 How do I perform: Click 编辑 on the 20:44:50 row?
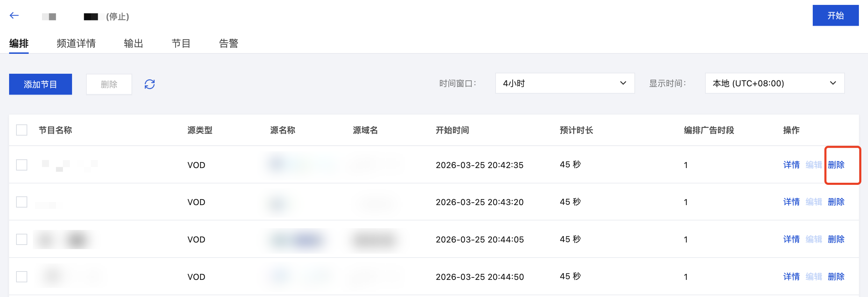814,277
